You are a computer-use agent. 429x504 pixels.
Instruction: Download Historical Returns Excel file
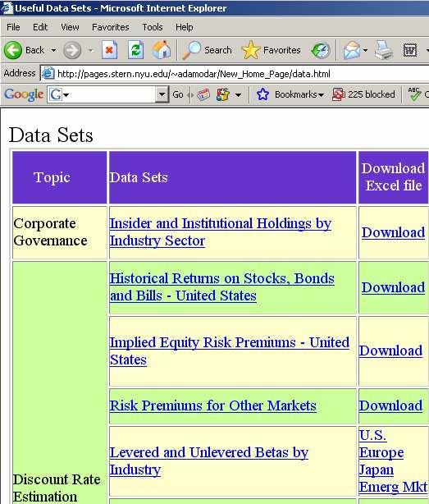393,287
